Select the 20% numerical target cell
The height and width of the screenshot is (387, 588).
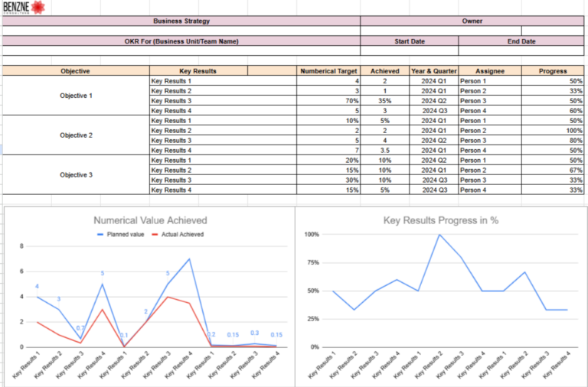click(328, 161)
